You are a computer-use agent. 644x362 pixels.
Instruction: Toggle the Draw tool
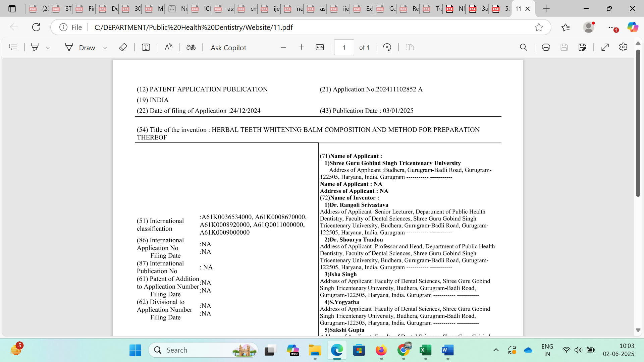(x=80, y=47)
